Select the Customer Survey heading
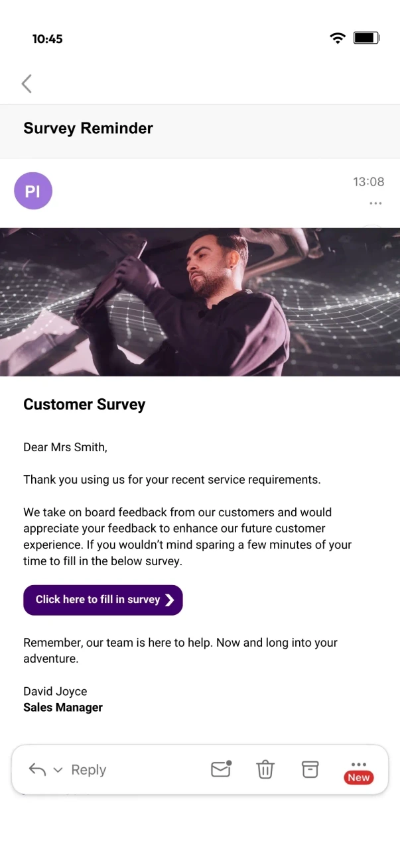 (84, 405)
